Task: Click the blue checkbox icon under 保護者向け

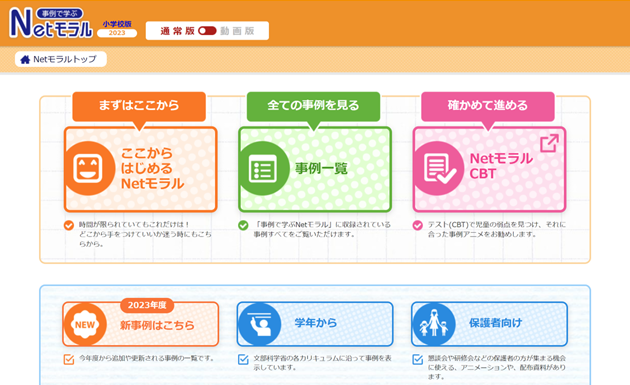Action: (418, 359)
